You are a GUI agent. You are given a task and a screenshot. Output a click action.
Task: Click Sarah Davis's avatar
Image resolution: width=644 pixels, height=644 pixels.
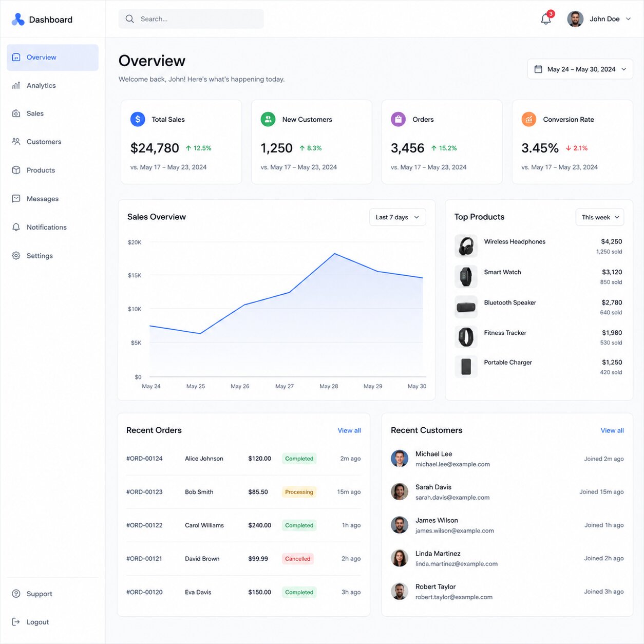point(400,491)
